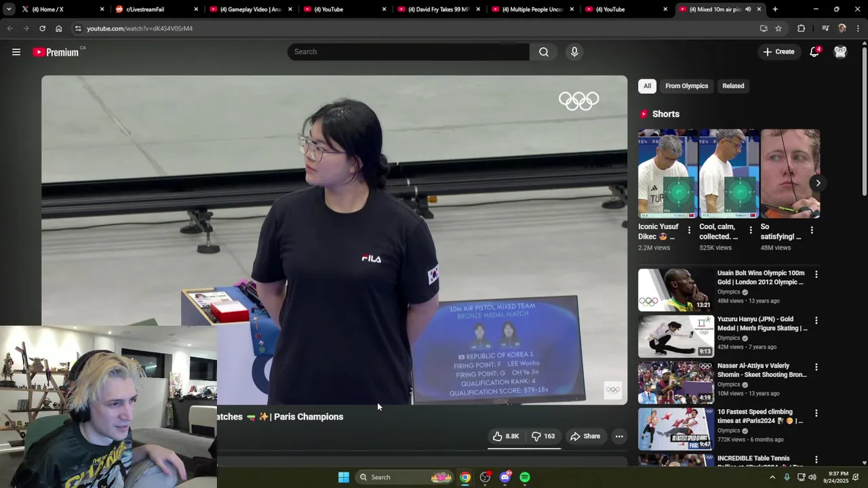Viewport: 868px width, 488px height.
Task: Select the Related filter chip
Action: click(733, 86)
